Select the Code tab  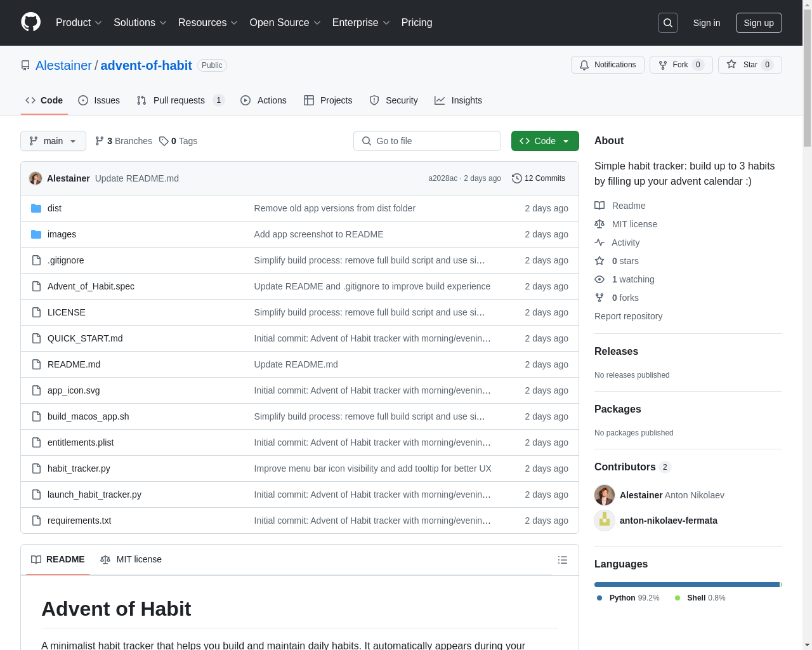[x=44, y=100]
